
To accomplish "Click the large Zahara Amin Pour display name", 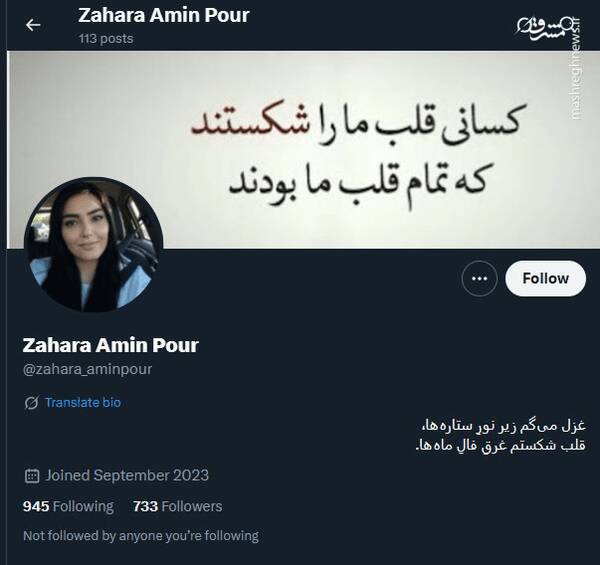I will pyautogui.click(x=111, y=345).
